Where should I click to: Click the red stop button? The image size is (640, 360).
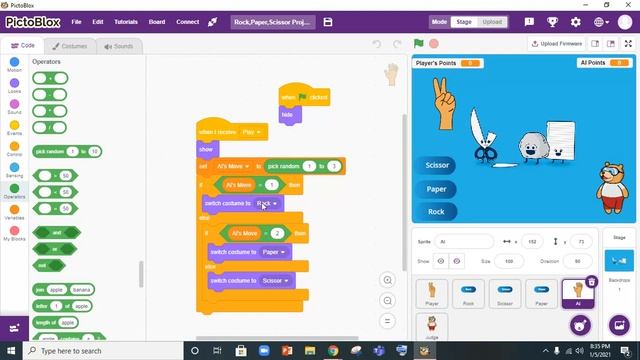(434, 44)
